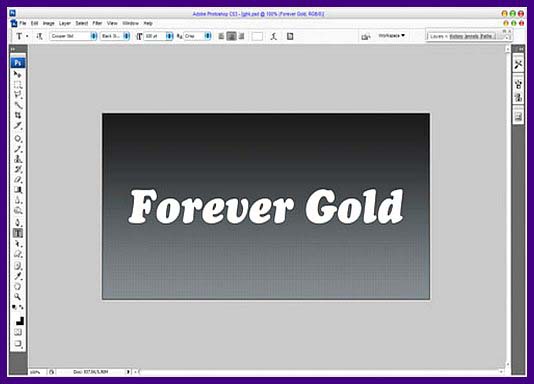The height and width of the screenshot is (384, 534).
Task: Select the Pen tool
Action: [17, 223]
